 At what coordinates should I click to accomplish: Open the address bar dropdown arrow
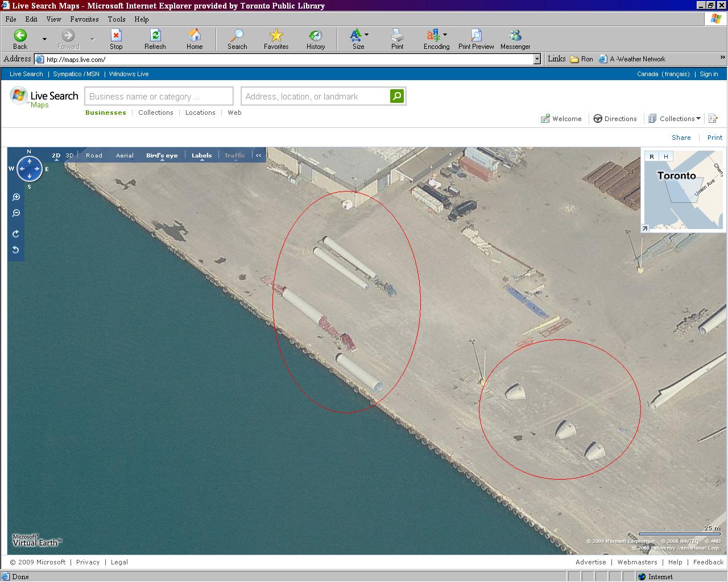tap(536, 59)
